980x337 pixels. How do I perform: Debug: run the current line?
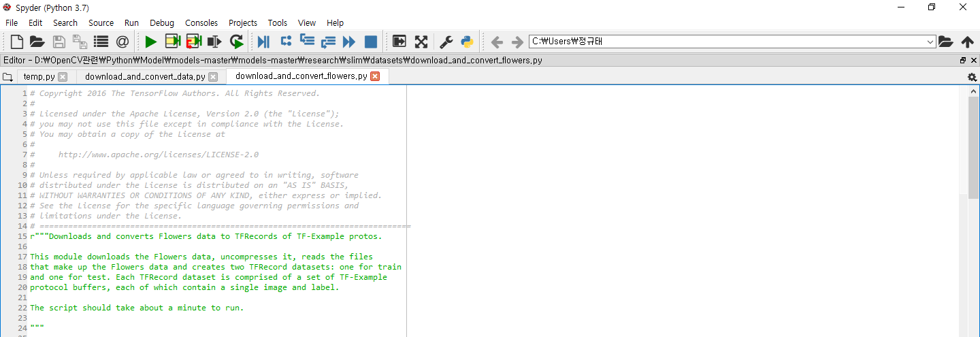pyautogui.click(x=286, y=42)
